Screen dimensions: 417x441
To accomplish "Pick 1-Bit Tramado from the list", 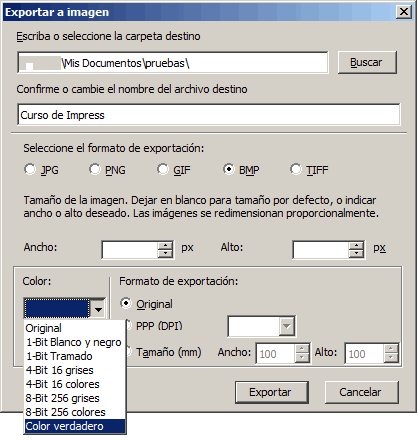I will point(75,356).
